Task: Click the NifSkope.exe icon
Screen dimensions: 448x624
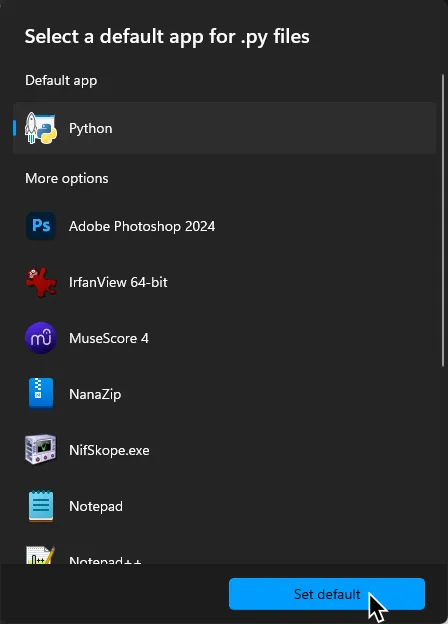Action: tap(41, 450)
